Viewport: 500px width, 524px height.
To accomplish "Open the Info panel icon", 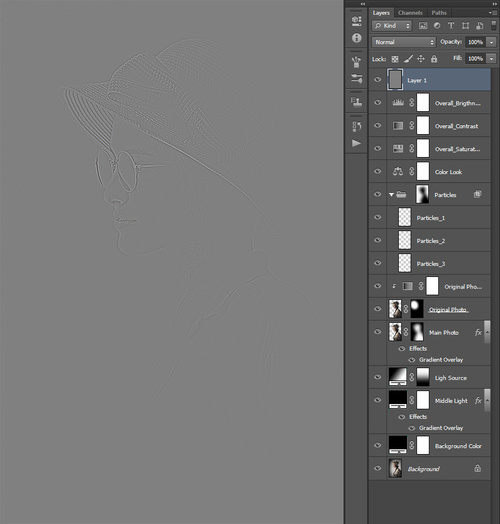I will click(x=356, y=38).
